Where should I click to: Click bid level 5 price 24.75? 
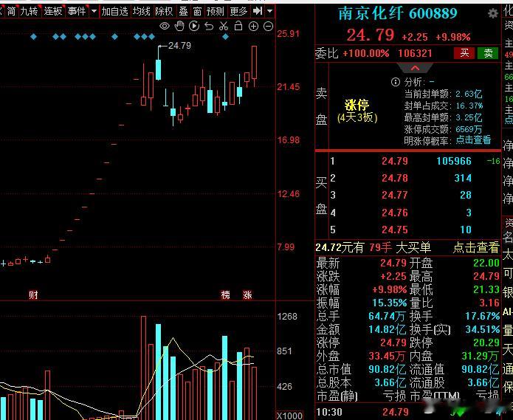[x=395, y=230]
